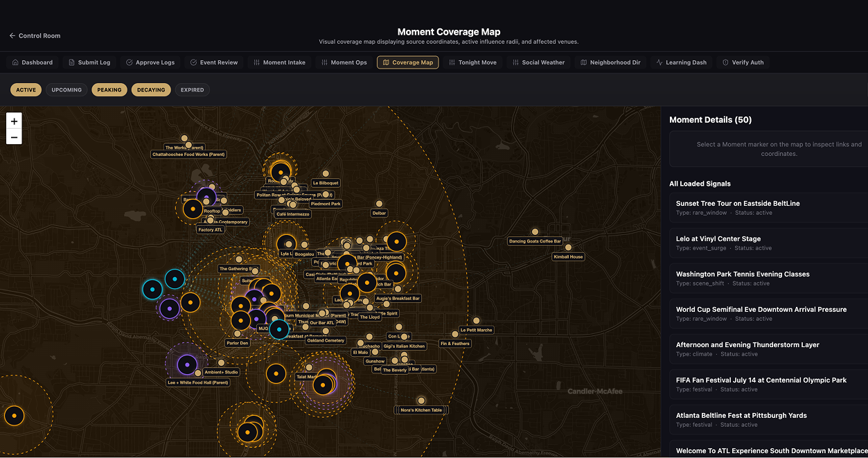Click The Lloyd map label

click(x=370, y=317)
